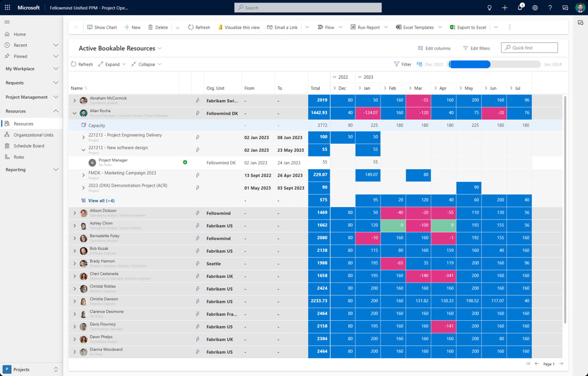Collapse the Allan Rocha row
The image size is (588, 376).
(75, 114)
